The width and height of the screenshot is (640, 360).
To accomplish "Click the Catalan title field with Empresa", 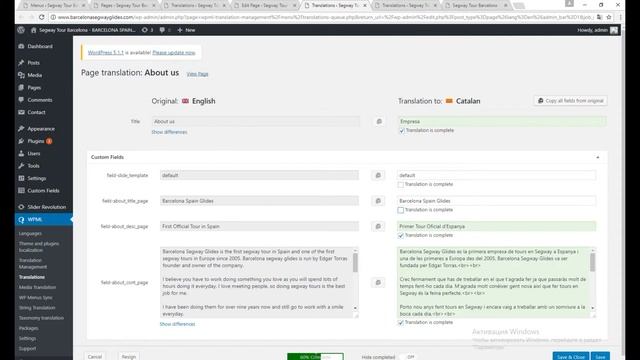I will coord(502,121).
